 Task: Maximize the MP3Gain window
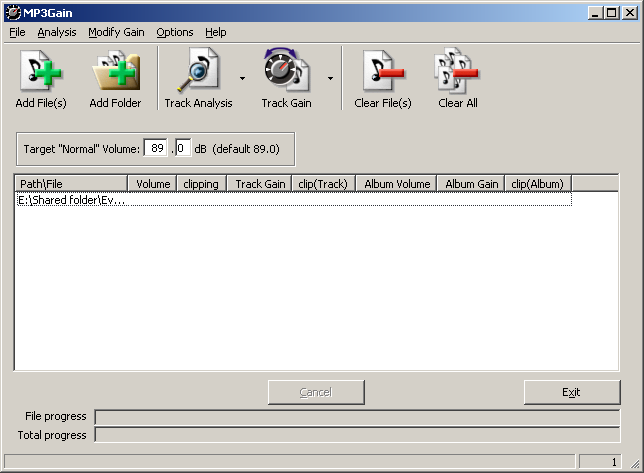(611, 13)
